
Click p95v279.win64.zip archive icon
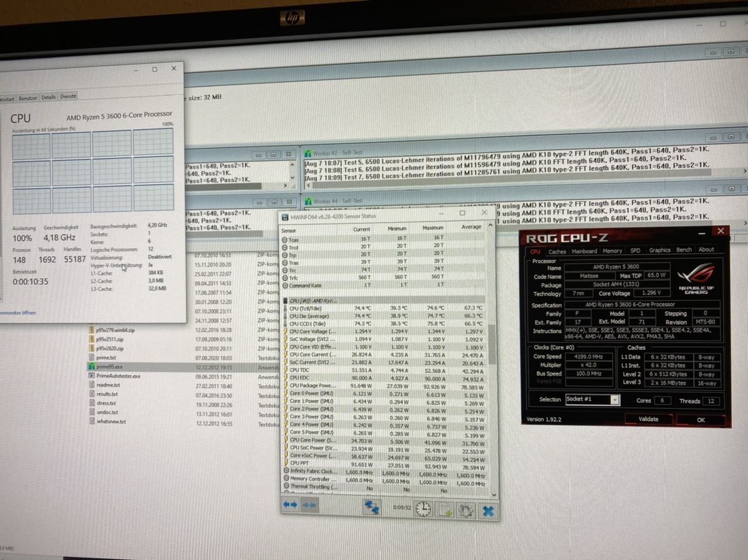pyautogui.click(x=92, y=330)
